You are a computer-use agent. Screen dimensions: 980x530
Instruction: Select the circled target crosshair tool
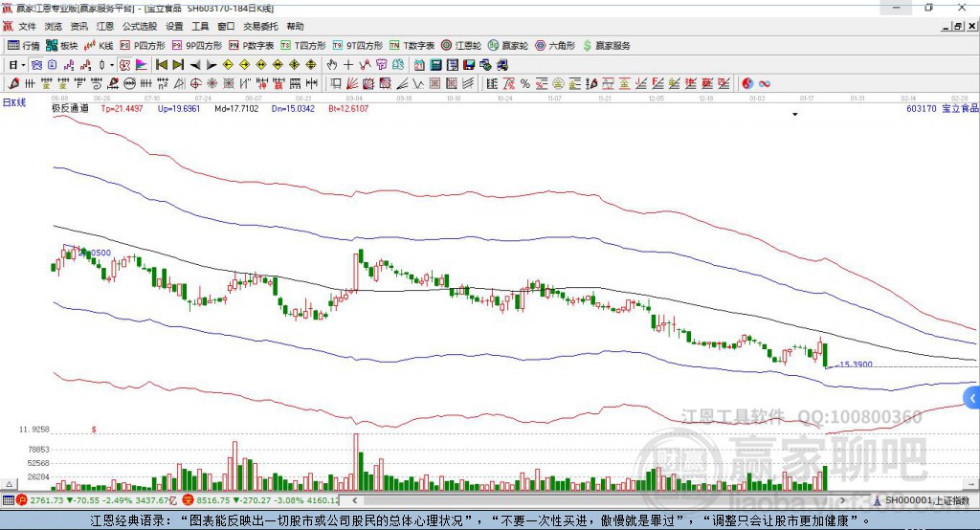click(x=195, y=83)
